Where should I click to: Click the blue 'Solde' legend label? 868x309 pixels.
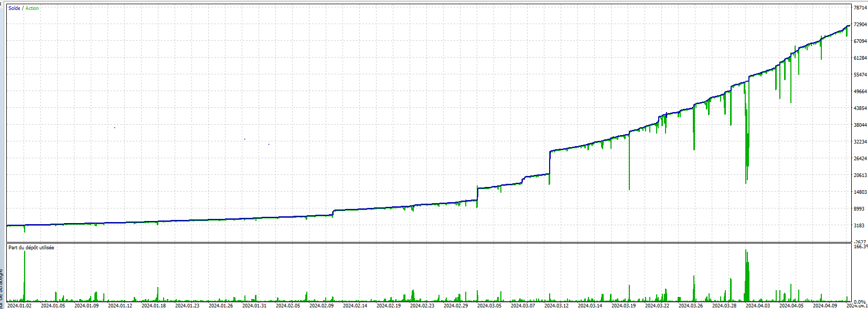pyautogui.click(x=14, y=8)
